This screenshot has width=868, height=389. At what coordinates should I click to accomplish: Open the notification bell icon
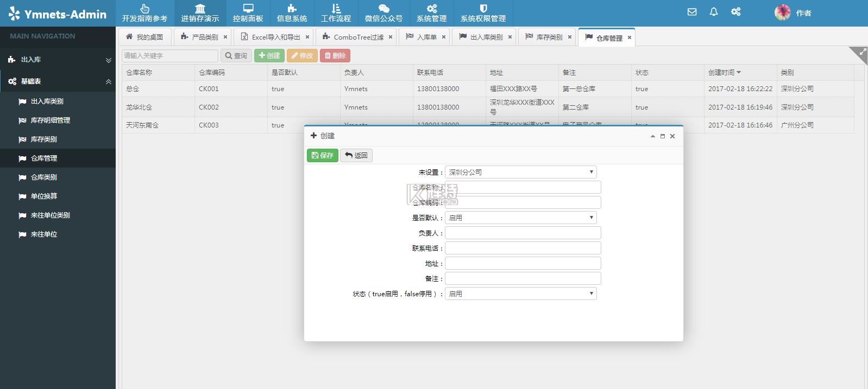coord(714,12)
